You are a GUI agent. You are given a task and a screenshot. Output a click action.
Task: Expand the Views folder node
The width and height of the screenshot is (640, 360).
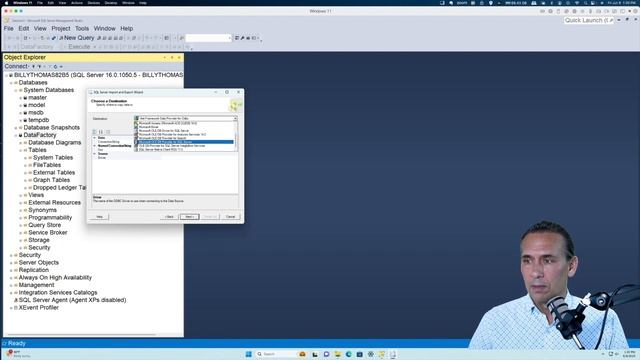click(21, 195)
